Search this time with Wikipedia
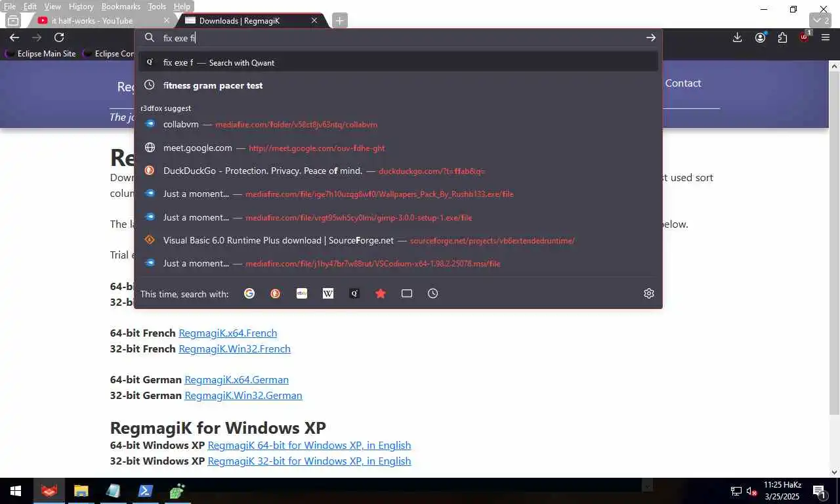The width and height of the screenshot is (840, 504). 328,293
